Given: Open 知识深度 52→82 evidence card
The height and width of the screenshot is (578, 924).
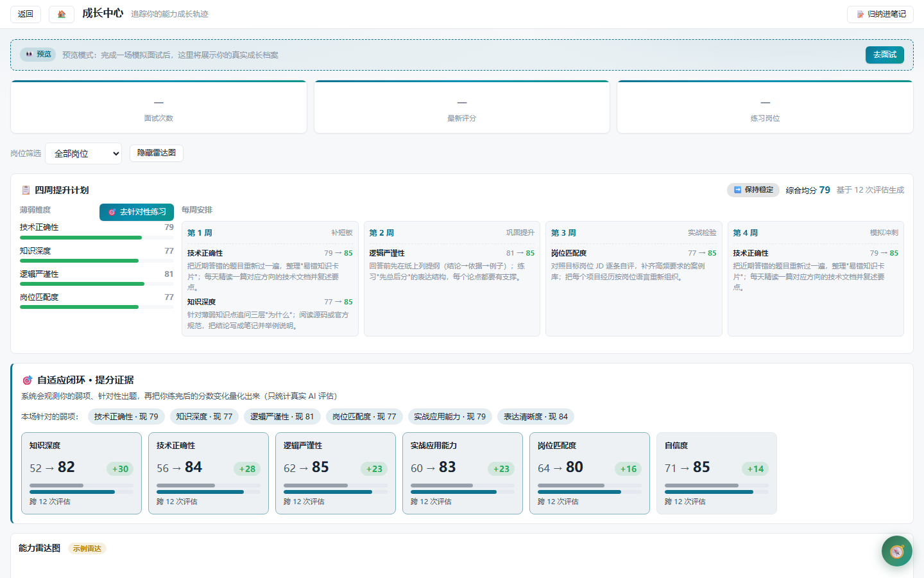Looking at the screenshot, I should pyautogui.click(x=81, y=473).
